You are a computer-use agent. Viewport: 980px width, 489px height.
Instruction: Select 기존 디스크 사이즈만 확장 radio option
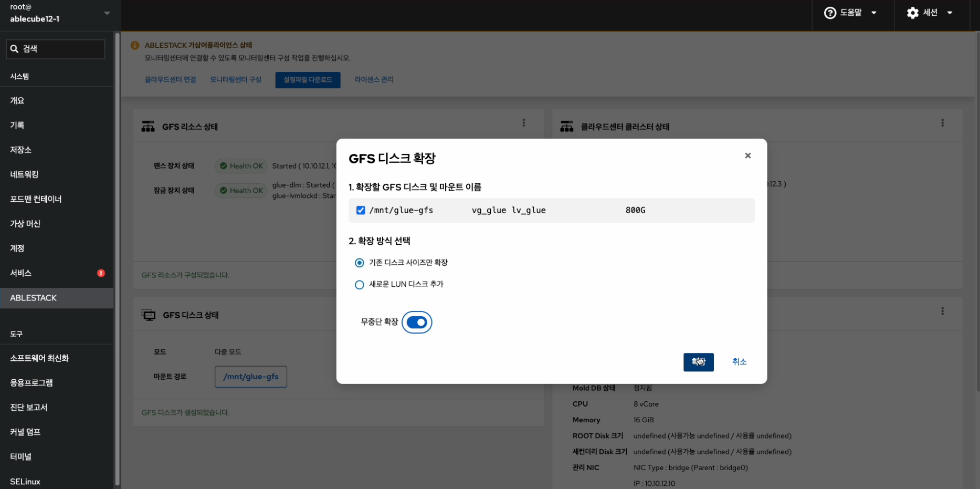coord(360,263)
